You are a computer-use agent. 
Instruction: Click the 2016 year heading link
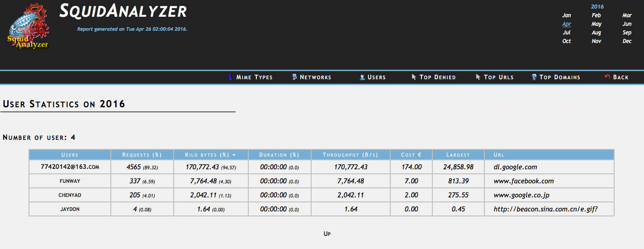tap(597, 7)
